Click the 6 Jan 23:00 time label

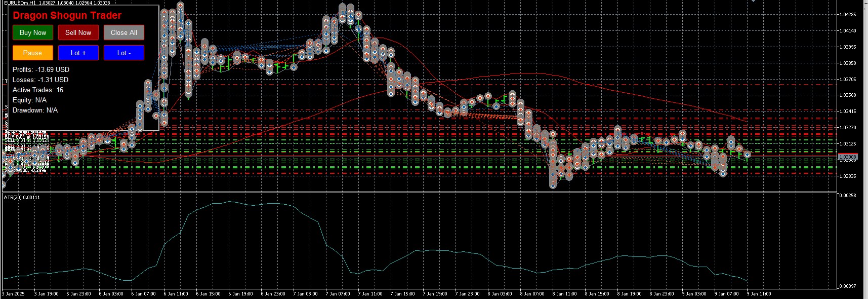[x=273, y=293]
